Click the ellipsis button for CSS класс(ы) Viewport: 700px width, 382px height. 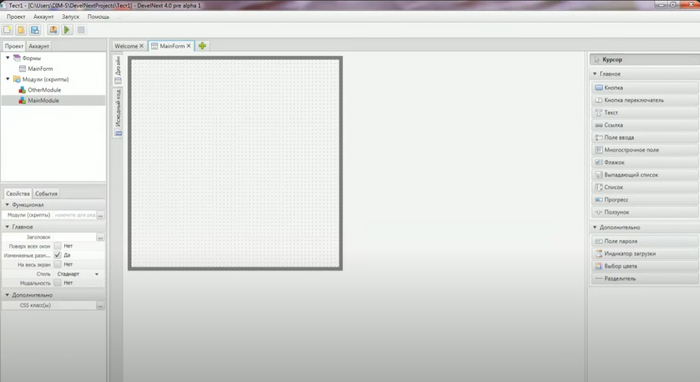[x=100, y=306]
